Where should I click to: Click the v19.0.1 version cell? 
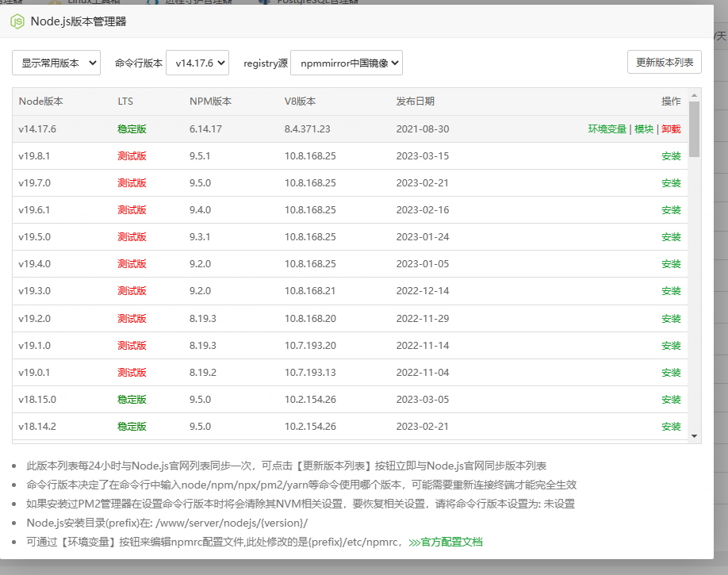pyautogui.click(x=34, y=373)
